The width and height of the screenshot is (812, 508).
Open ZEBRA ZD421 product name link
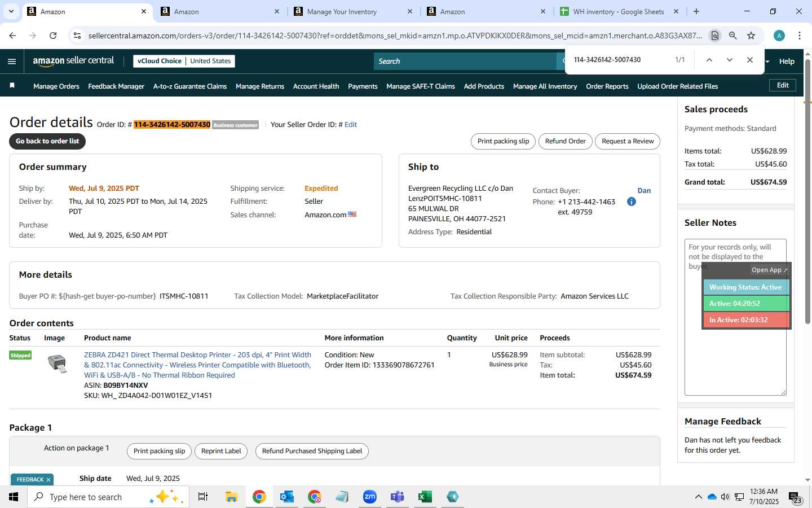[x=197, y=365]
